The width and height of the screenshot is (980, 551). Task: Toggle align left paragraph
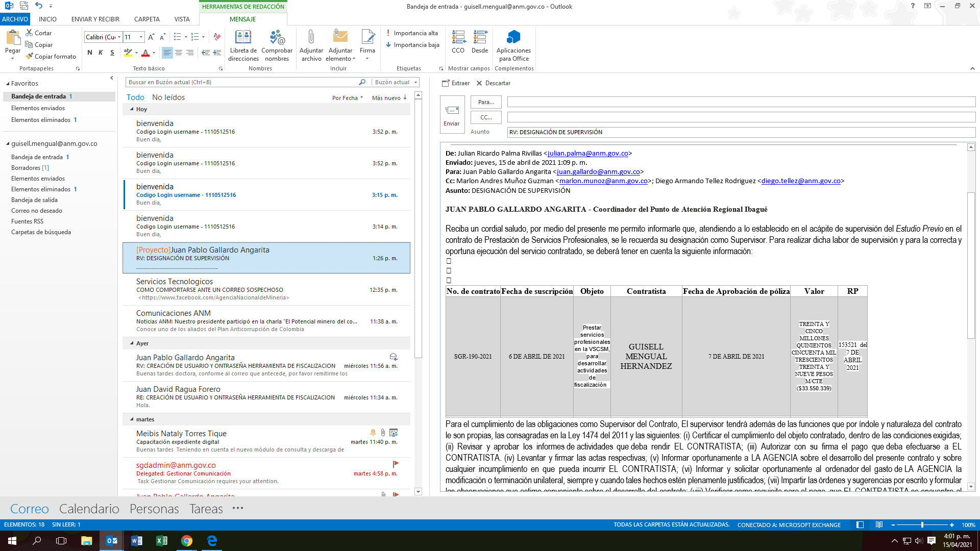coord(167,53)
